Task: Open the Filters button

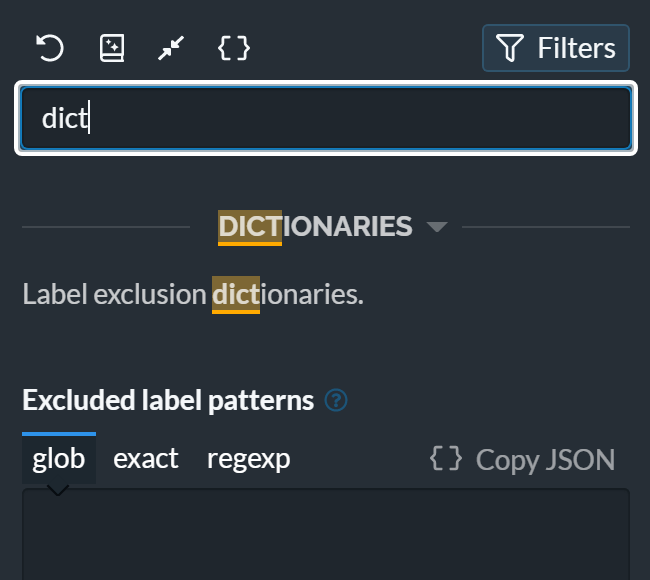Action: click(555, 48)
